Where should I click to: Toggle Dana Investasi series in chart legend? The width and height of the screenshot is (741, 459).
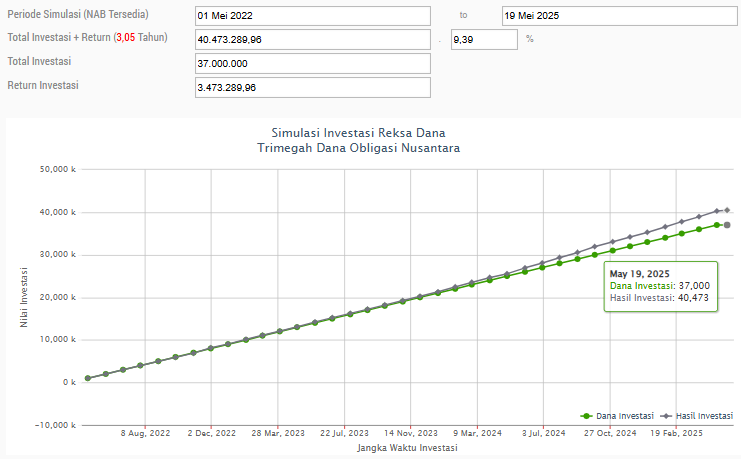coord(617,416)
